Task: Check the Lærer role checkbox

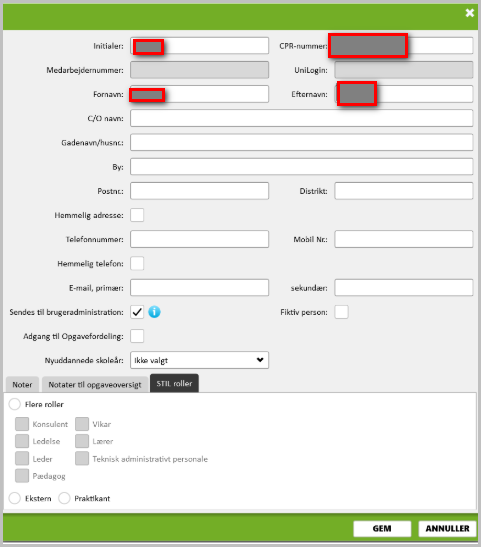Action: (x=82, y=441)
